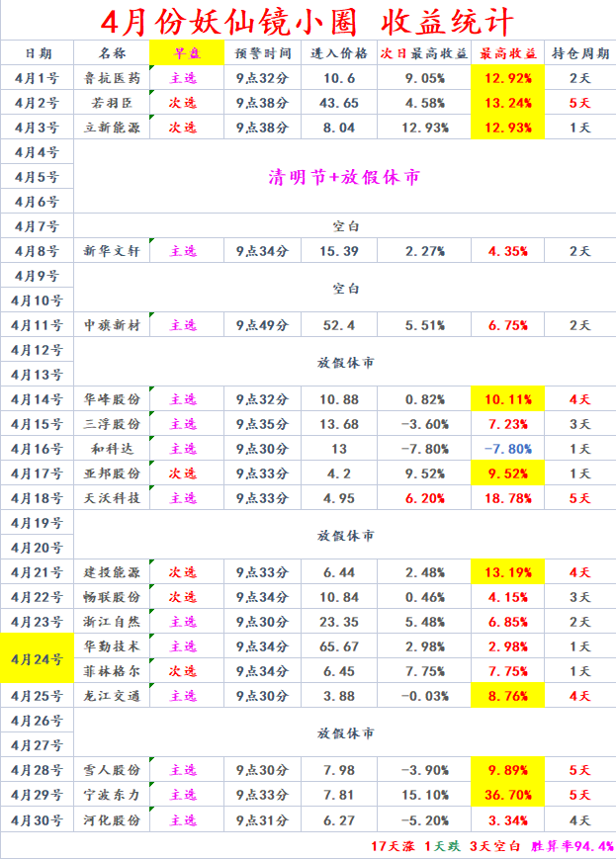This screenshot has height=859, width=616.
Task: Click the -3.60% next-day return cell
Action: [424, 424]
